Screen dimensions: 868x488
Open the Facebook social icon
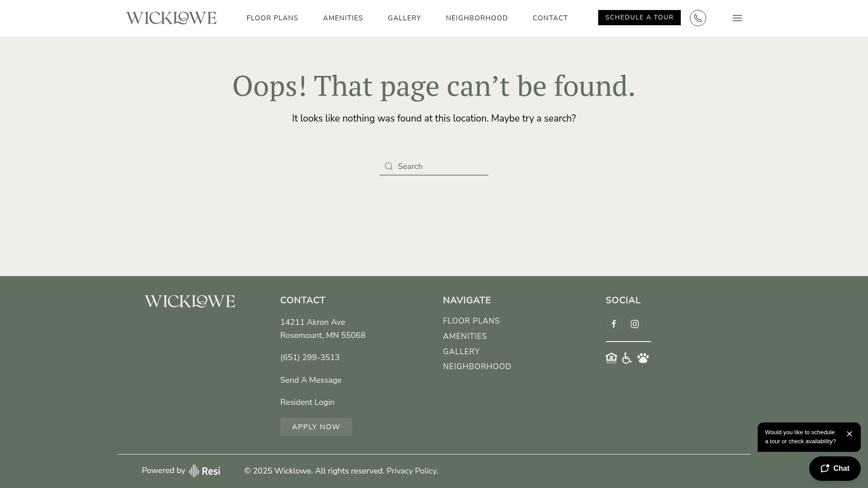click(613, 324)
